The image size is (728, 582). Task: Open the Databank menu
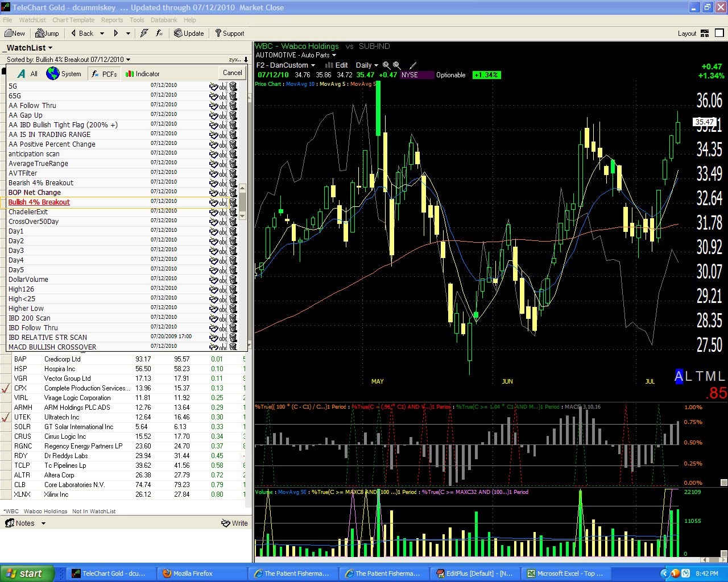[164, 20]
